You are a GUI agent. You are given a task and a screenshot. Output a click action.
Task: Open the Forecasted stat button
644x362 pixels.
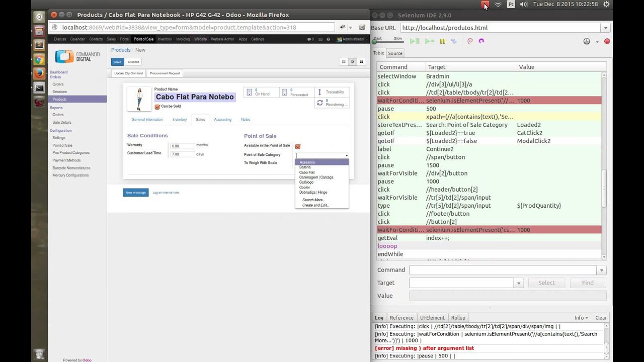[x=296, y=93]
